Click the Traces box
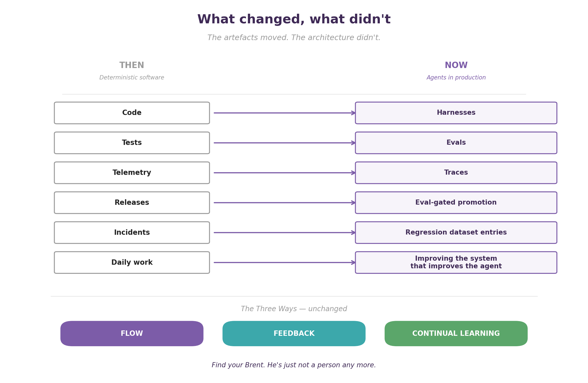The width and height of the screenshot is (588, 383). pyautogui.click(x=456, y=173)
